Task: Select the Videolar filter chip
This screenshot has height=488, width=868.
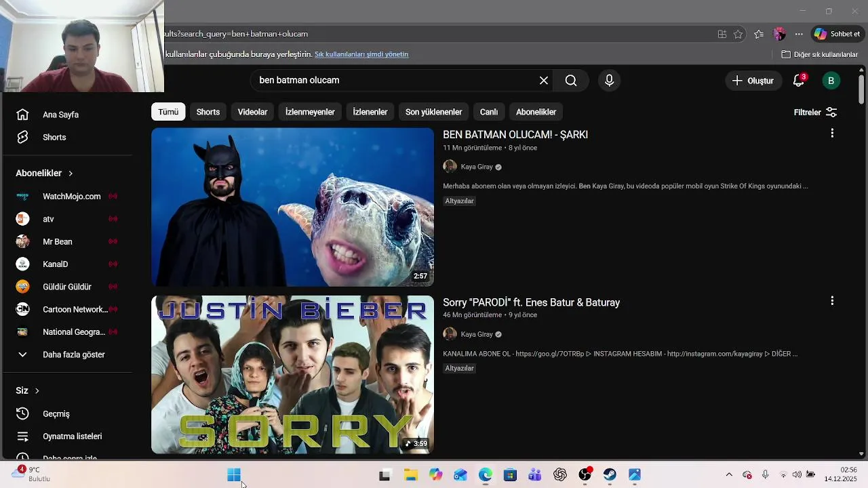Action: pos(252,112)
